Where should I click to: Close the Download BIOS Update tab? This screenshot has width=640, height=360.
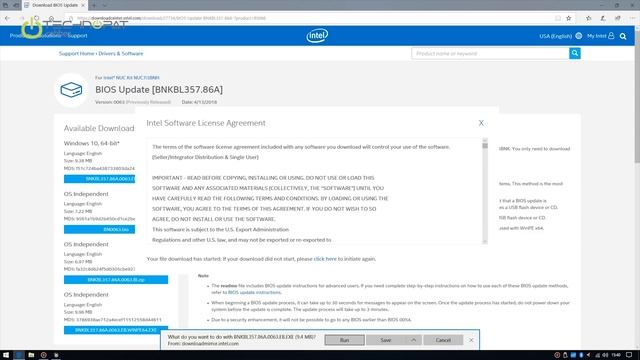(x=83, y=5)
